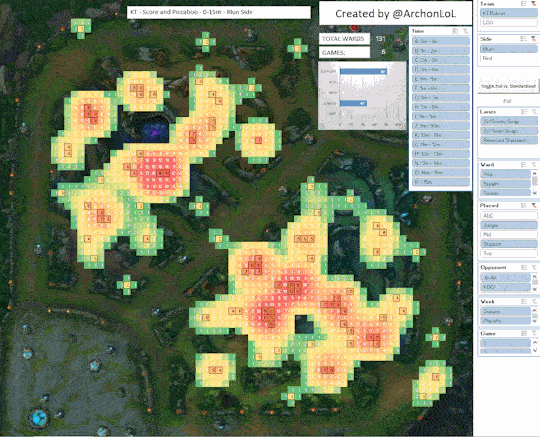The width and height of the screenshot is (540, 437).
Task: Select bottom option in Lanes slicer
Action: (509, 140)
